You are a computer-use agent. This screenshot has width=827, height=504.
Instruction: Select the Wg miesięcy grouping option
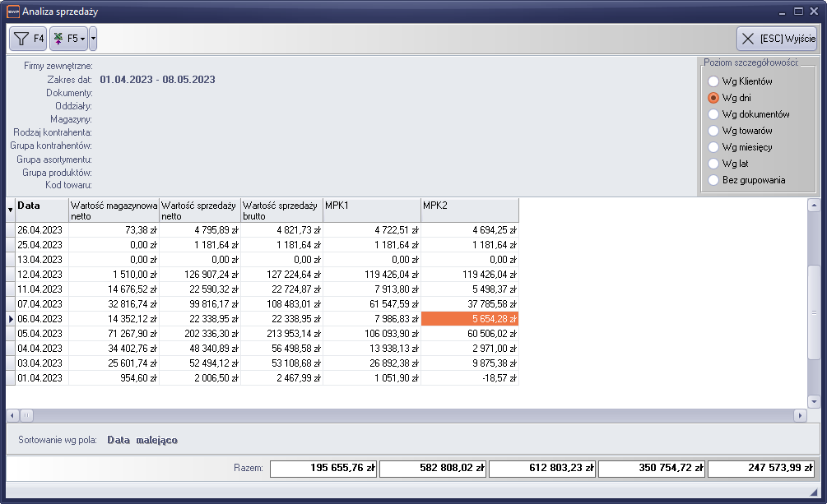(x=713, y=147)
